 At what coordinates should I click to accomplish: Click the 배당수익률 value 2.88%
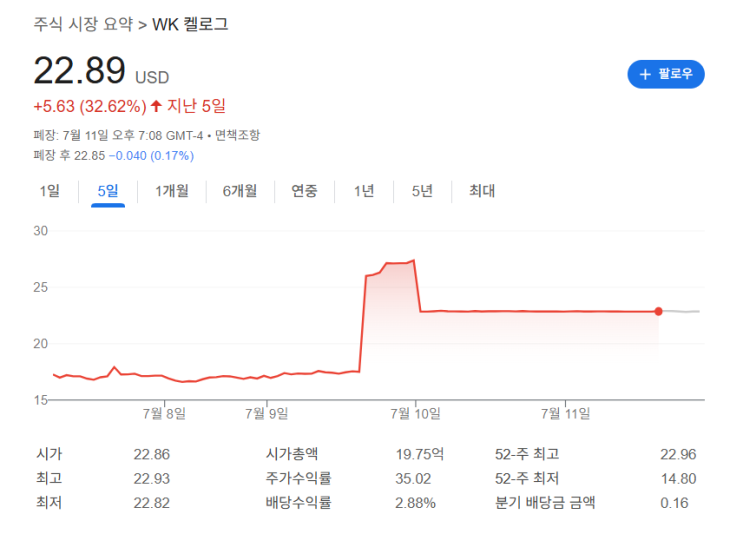415,503
